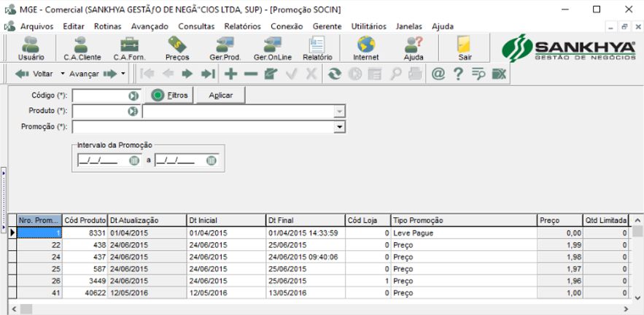Open the Conexão menu

point(287,26)
